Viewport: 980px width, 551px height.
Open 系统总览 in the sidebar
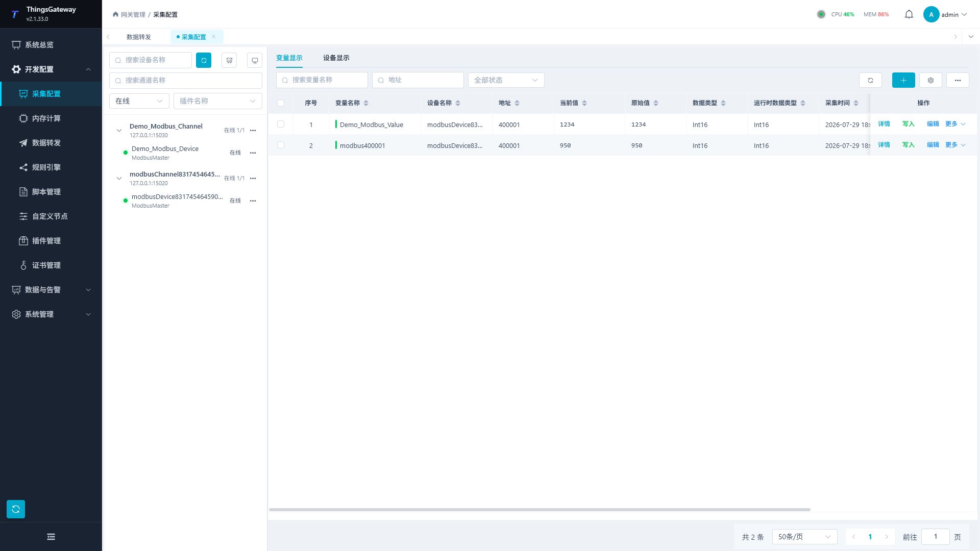coord(51,45)
